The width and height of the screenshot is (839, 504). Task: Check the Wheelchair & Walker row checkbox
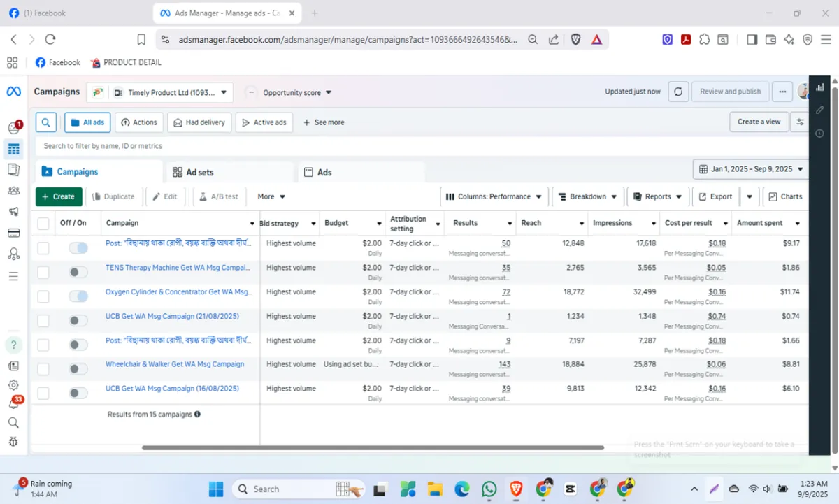(x=43, y=368)
